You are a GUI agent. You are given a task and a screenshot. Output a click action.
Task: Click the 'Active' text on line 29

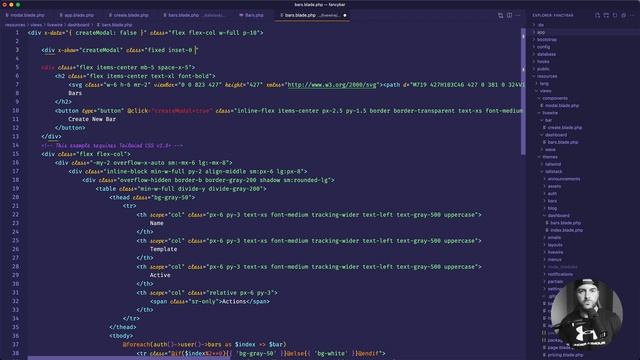[x=160, y=275]
